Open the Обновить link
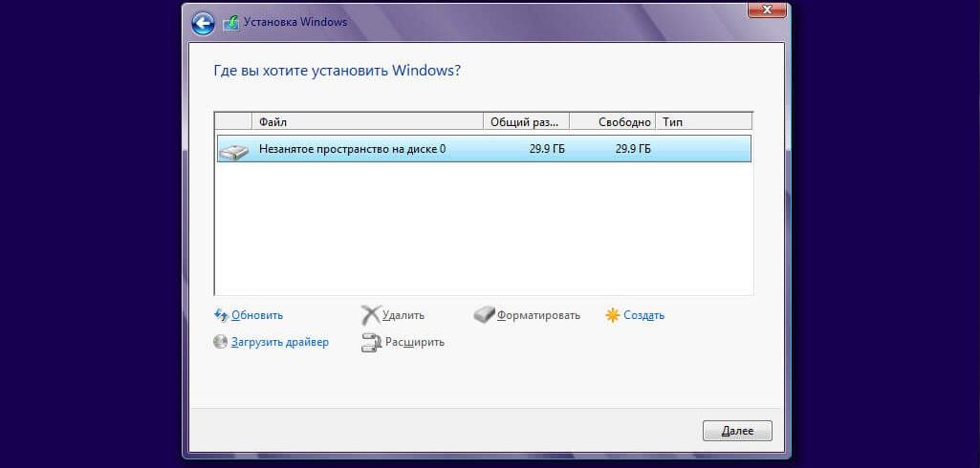The image size is (980, 468). point(257,316)
